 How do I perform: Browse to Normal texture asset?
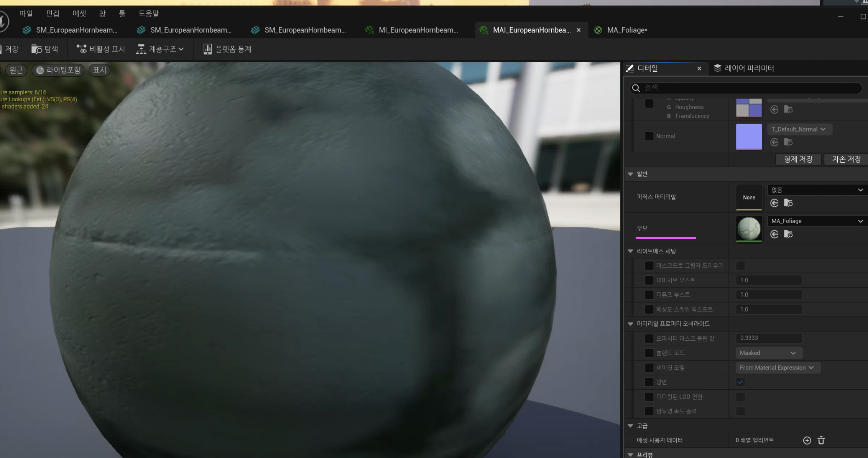click(788, 142)
